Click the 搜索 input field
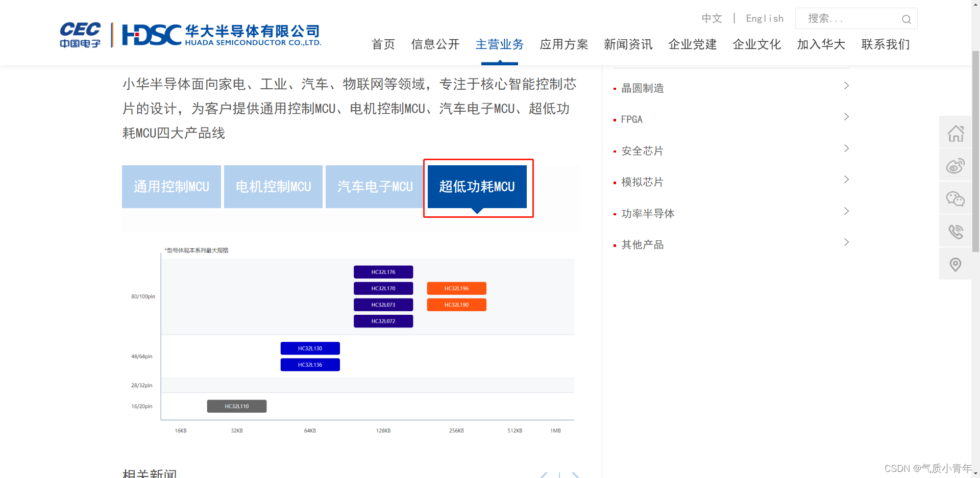The width and height of the screenshot is (980, 478). [856, 18]
